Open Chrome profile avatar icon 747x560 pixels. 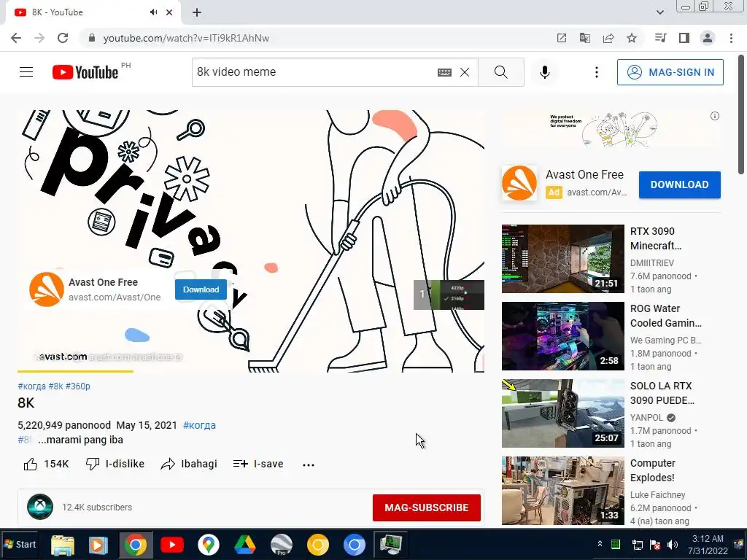tap(708, 38)
